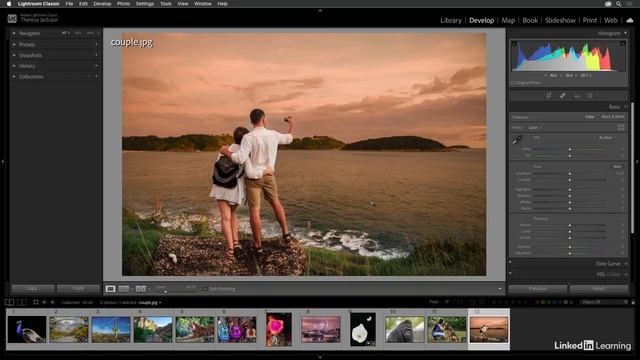Click the second window display icon
Screen dimensions: 640x360
coord(22,302)
